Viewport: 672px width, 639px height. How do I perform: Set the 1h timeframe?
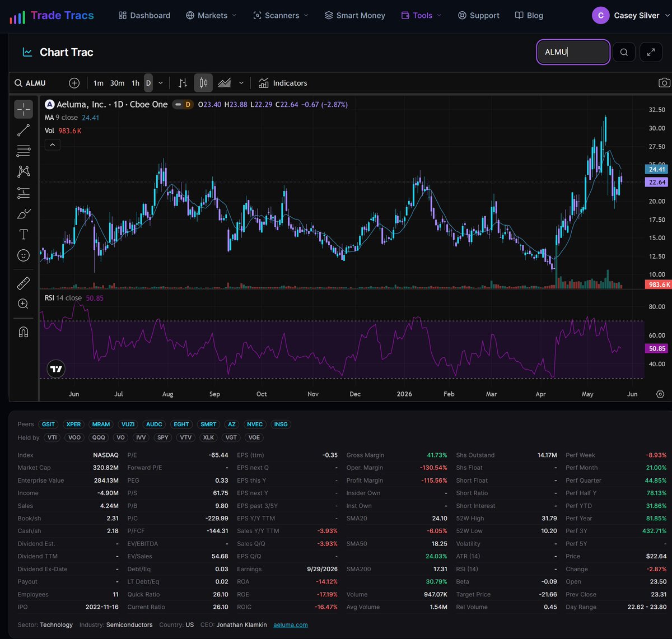click(x=135, y=83)
